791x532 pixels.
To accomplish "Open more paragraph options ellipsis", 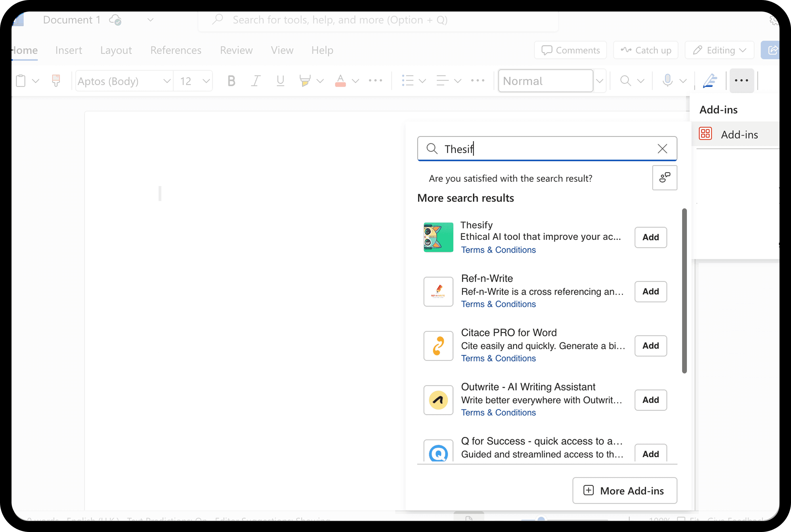I will click(x=477, y=81).
